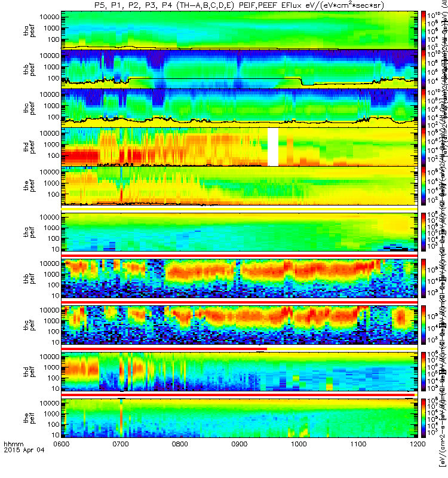Select the tha peif ion spectrogram panel
This screenshot has height=478, width=448.
pyautogui.click(x=240, y=232)
